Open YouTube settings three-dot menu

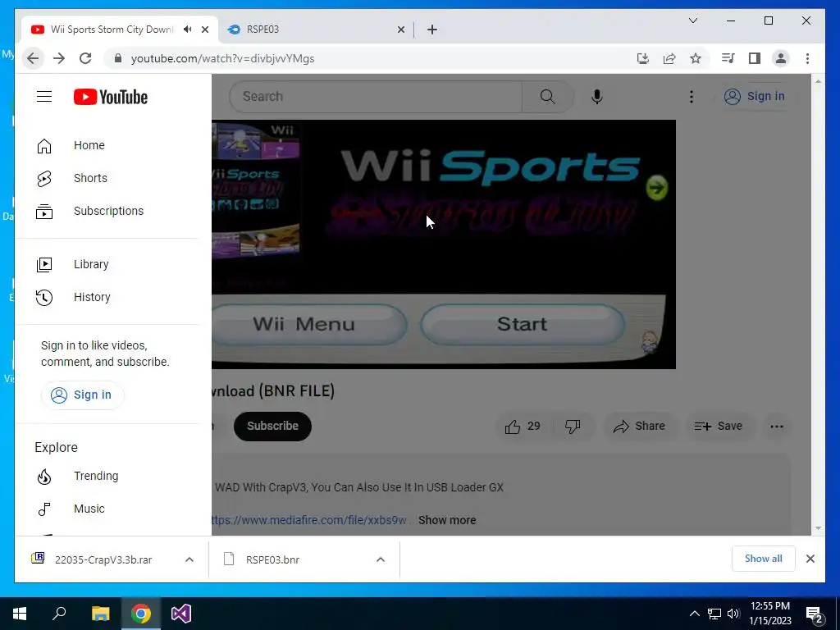(x=691, y=97)
